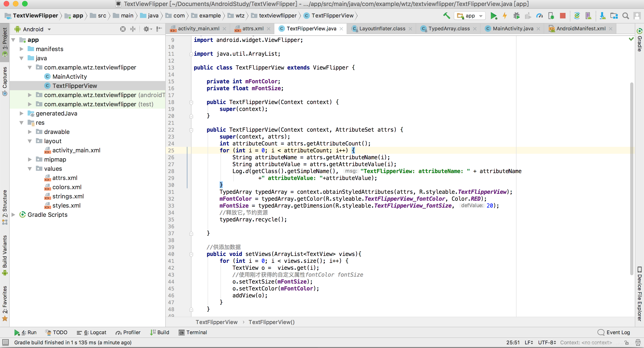Click Apply Changes lightning bolt icon
Screen dimensions: 644x348
coord(505,15)
